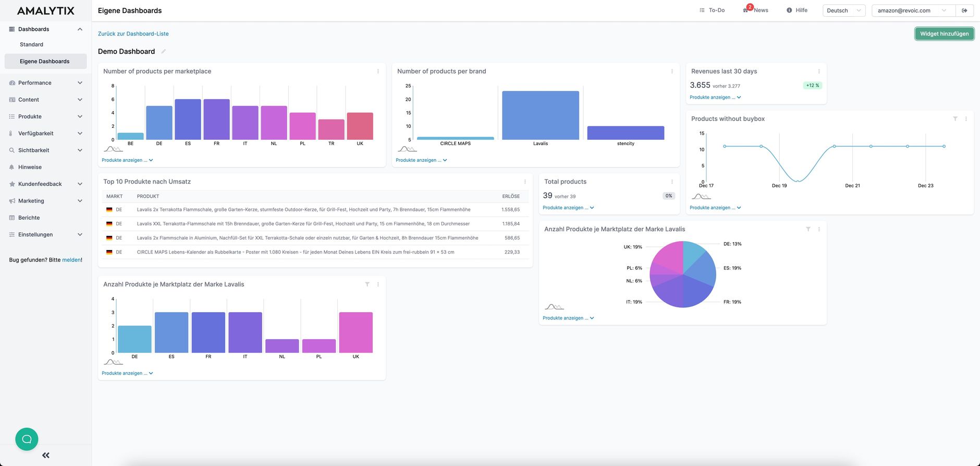Open kebab menu of products per brand widget
Viewport: 980px width, 466px height.
point(672,71)
